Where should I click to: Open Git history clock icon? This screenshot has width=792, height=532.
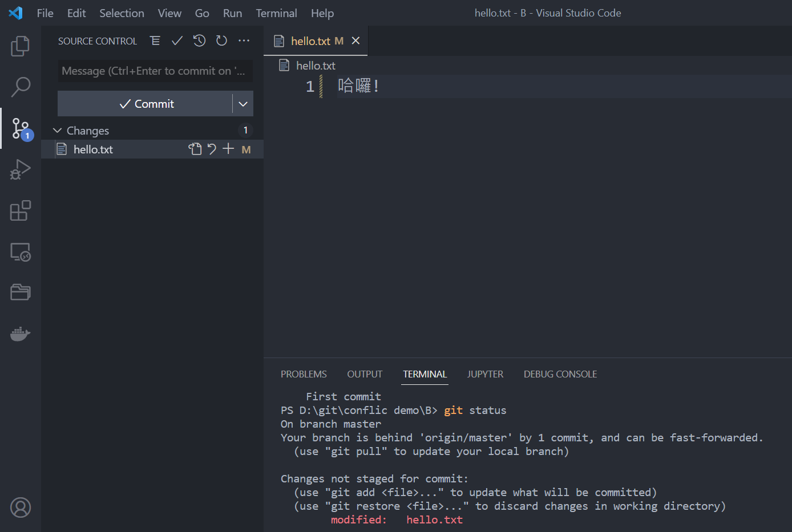[x=199, y=40]
